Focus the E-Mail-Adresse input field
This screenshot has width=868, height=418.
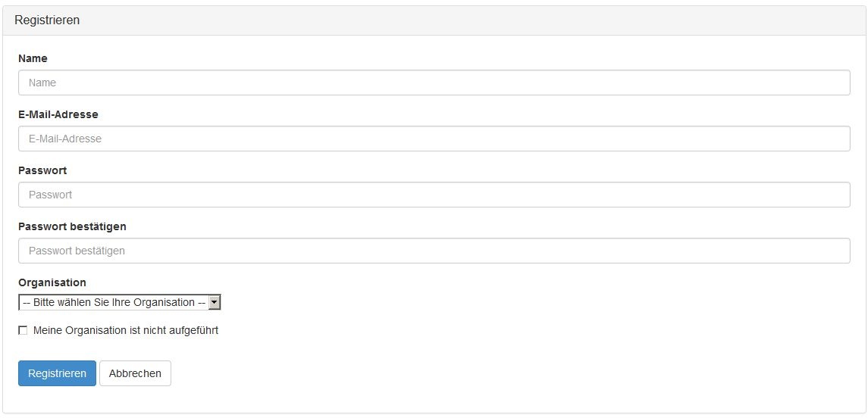434,139
